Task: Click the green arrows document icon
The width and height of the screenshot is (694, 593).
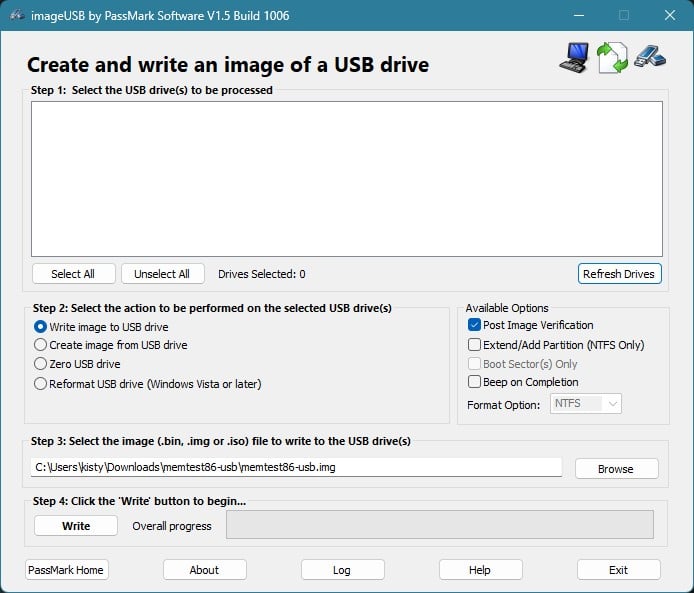Action: point(612,58)
